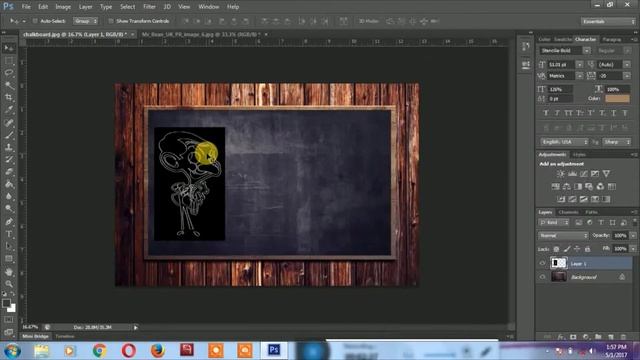640x360 pixels.
Task: Select the Path Selection tool
Action: pos(9,246)
